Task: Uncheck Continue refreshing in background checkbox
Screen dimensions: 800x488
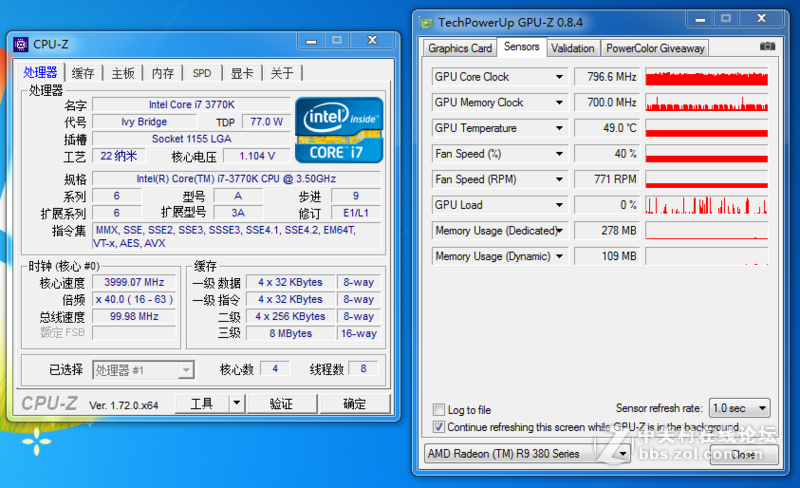Action: pyautogui.click(x=438, y=427)
